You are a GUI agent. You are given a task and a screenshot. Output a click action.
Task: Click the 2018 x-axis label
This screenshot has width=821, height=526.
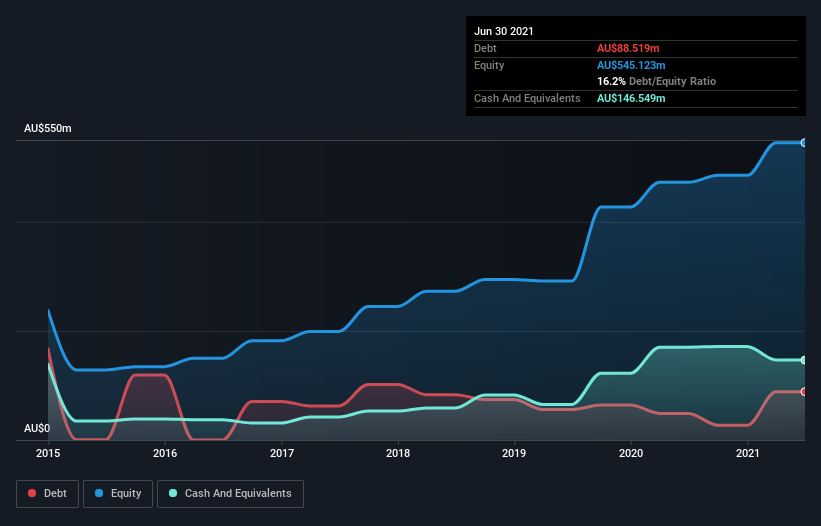(398, 453)
